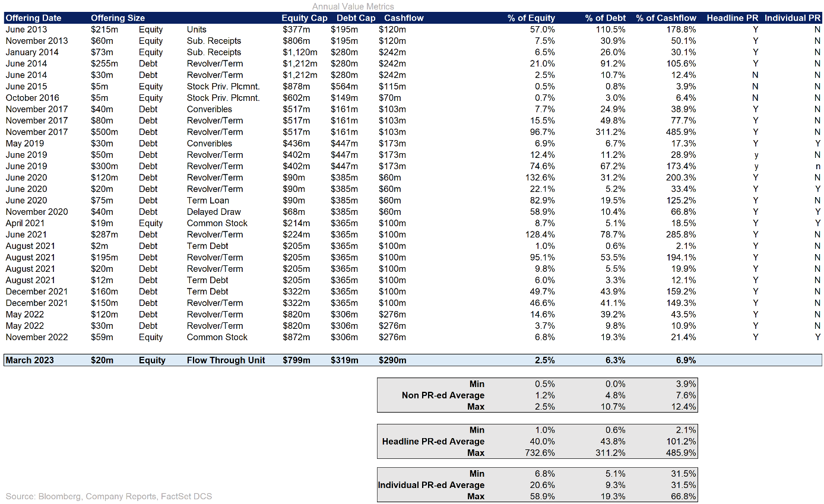Screen dimensions: 824x504
Task: Click the 'June 2013' date cell
Action: (26, 29)
